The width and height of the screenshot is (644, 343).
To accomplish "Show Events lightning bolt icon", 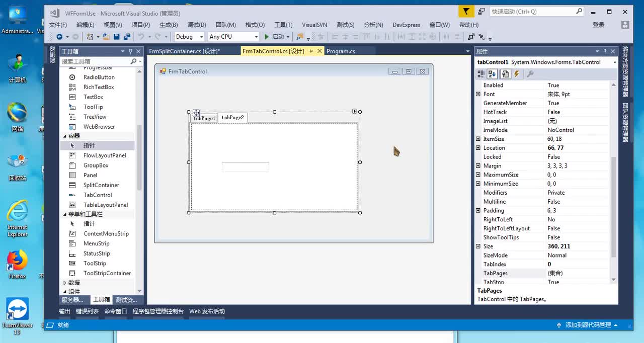I will [517, 74].
